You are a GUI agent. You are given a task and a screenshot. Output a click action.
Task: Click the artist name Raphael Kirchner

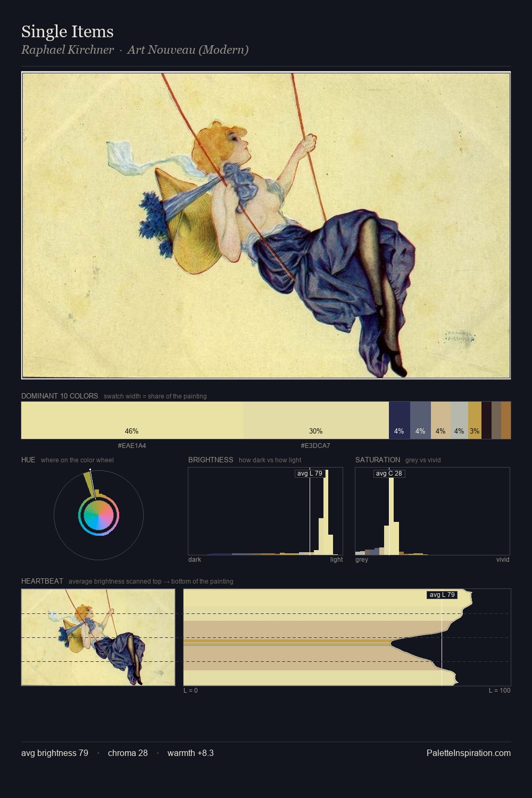coord(68,50)
